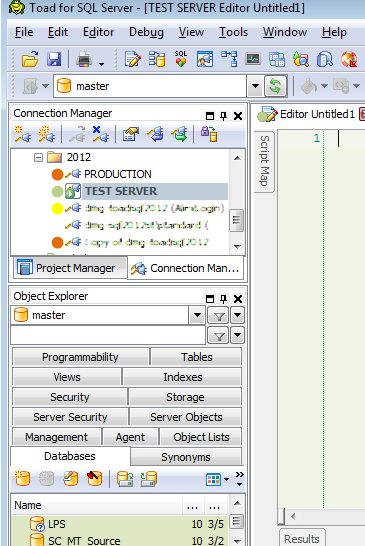Open the Server Security tab
Screen dimensions: 365x546
70,417
